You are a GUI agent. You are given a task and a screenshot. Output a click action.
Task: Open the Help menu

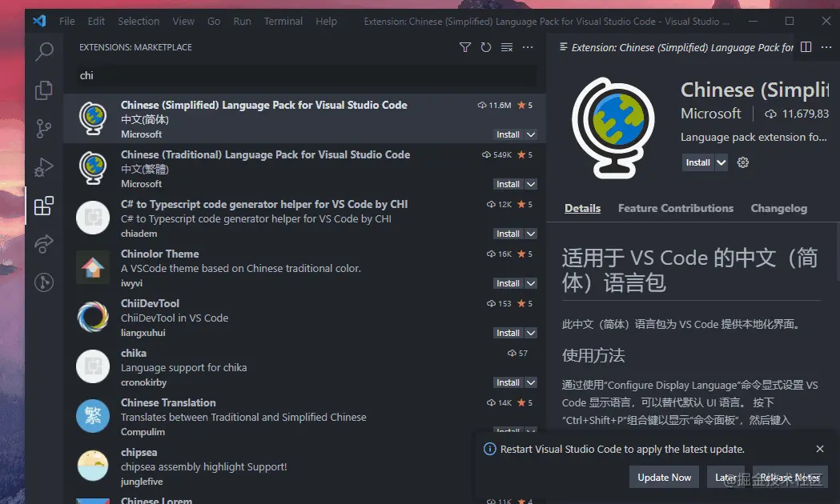click(x=326, y=21)
